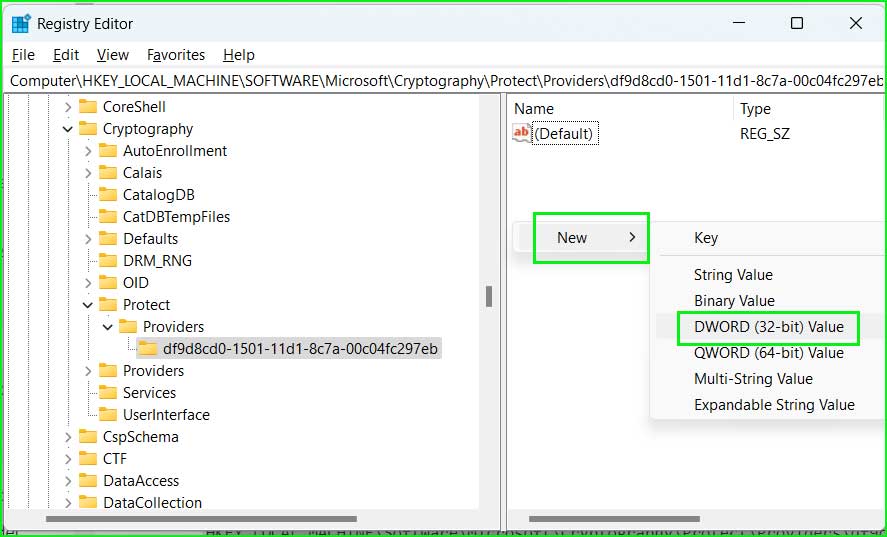The image size is (887, 537).
Task: Expand the DataCollection tree node
Action: click(68, 503)
